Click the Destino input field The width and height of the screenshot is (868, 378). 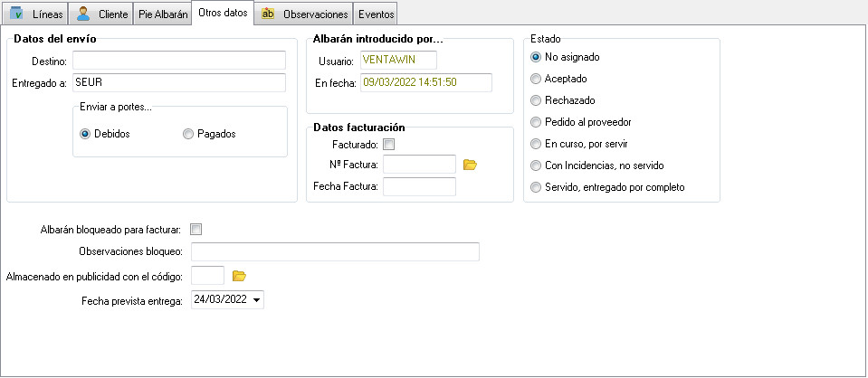coord(179,61)
